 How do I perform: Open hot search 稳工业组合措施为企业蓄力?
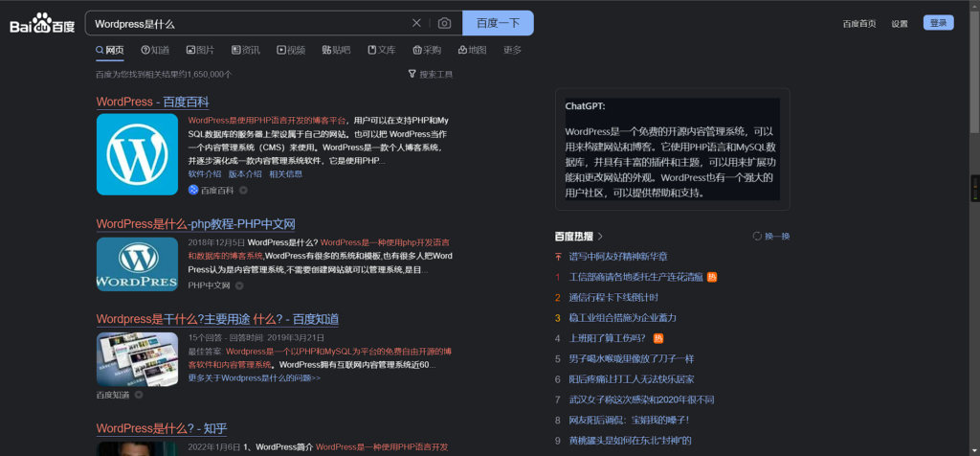click(622, 318)
